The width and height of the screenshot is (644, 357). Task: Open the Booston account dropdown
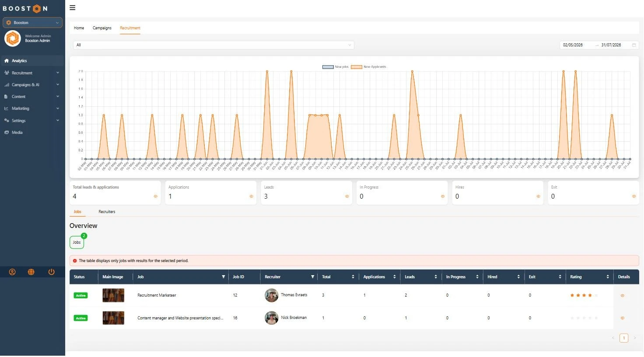click(32, 22)
